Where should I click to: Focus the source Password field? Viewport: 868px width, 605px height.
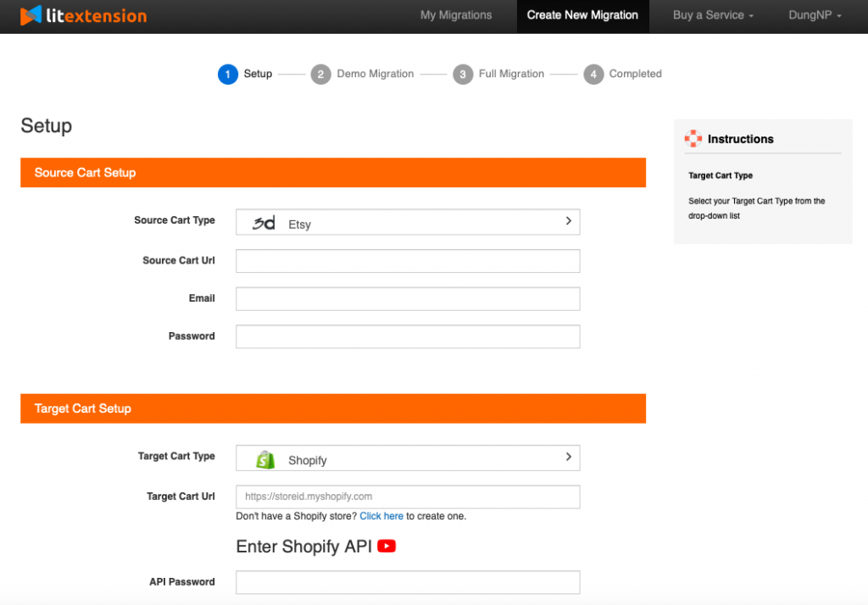(408, 336)
